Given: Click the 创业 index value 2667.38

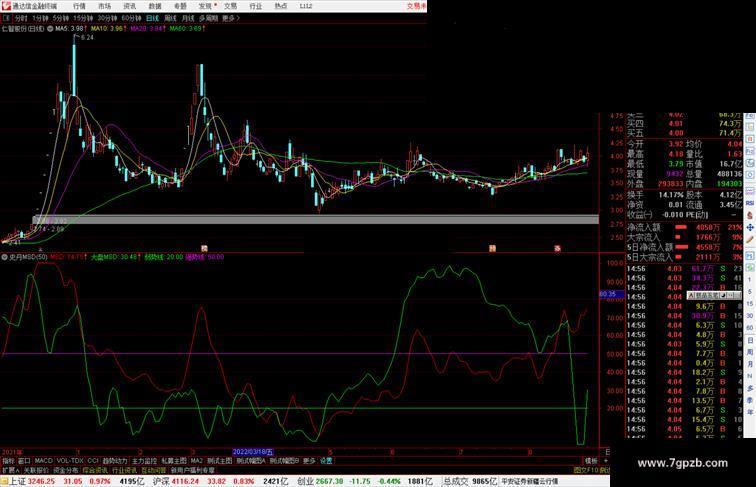Looking at the screenshot, I should click(x=330, y=481).
